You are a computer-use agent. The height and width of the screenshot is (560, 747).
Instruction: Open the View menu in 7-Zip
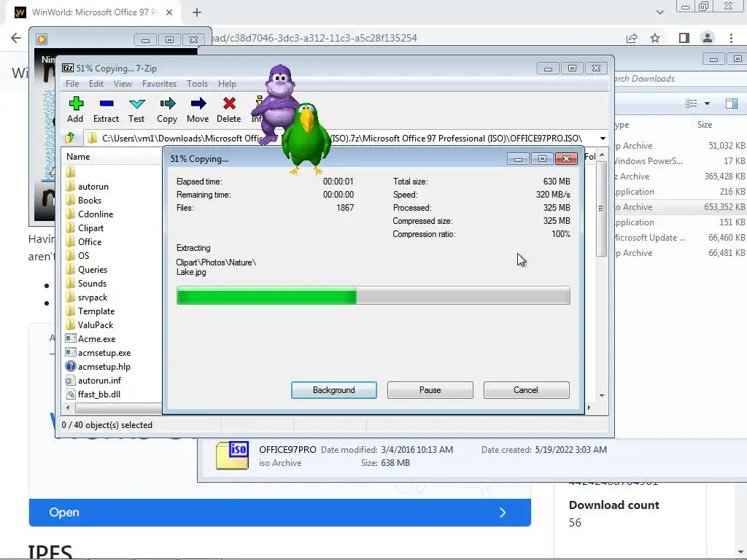pyautogui.click(x=123, y=84)
